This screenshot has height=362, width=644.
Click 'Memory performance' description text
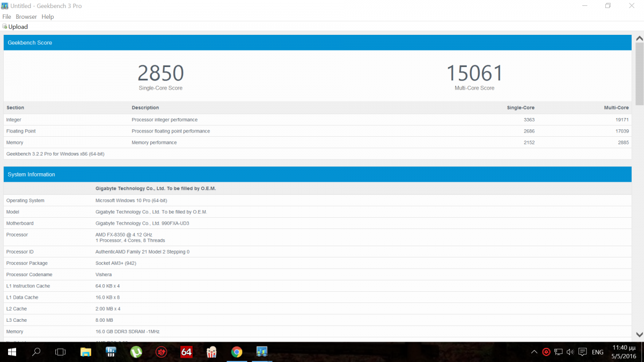coord(154,142)
